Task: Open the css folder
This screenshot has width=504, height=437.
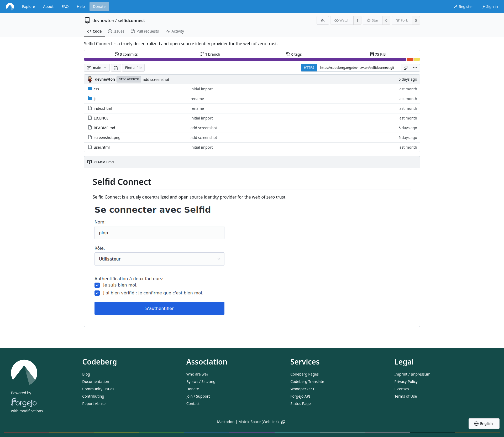Action: pyautogui.click(x=96, y=89)
